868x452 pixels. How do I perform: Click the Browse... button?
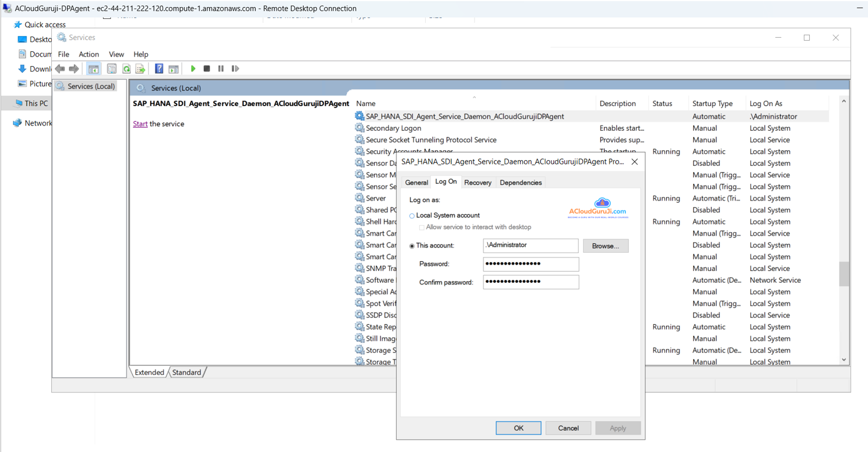click(x=605, y=246)
